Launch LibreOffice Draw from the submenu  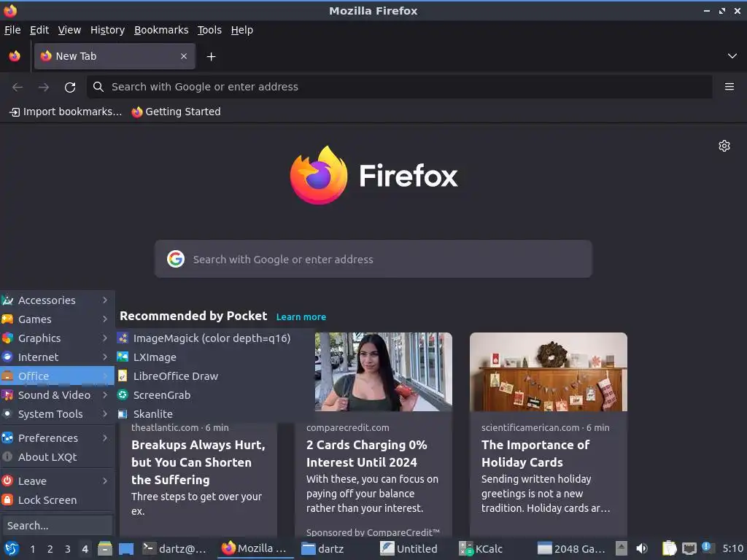(214, 376)
